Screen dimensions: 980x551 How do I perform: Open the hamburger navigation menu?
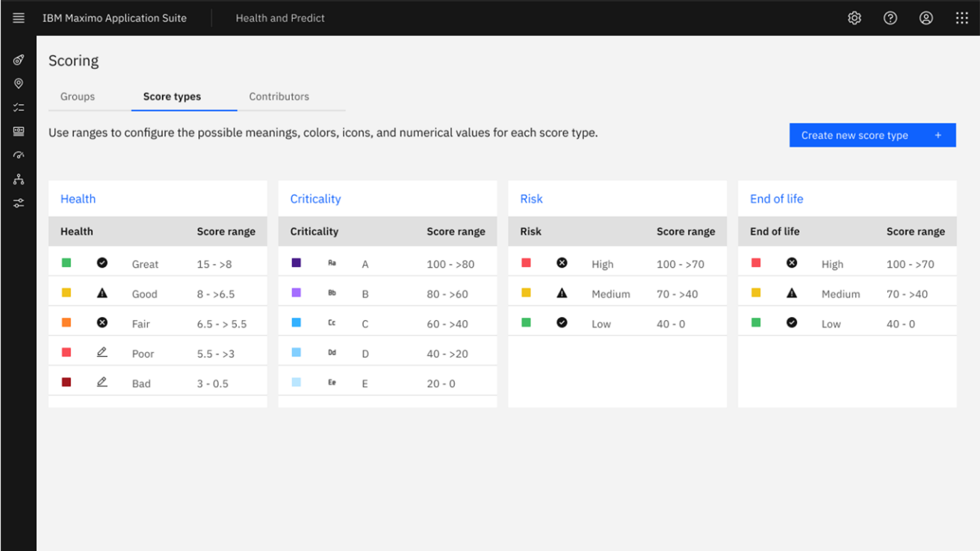[x=18, y=17]
